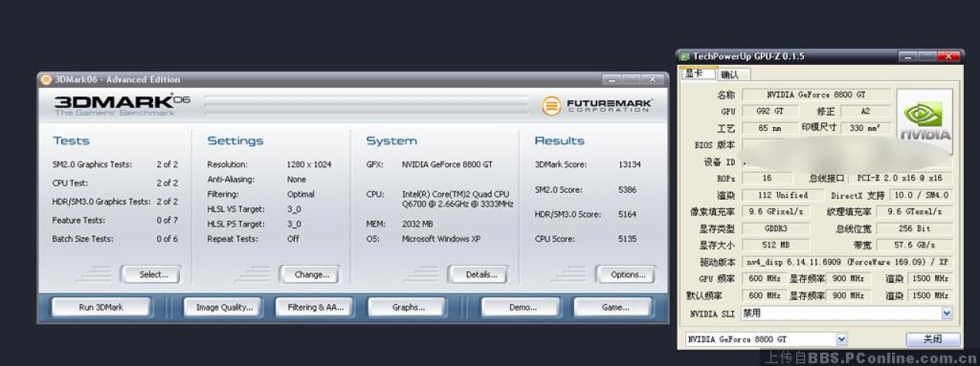Click the 57.6 GB/s bandwidth field
980x366 pixels.
pos(914,246)
